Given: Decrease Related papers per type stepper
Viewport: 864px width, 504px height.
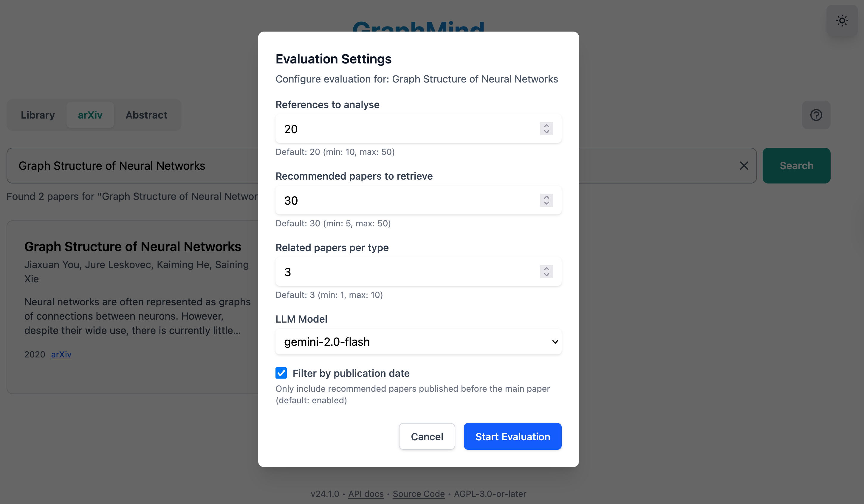Looking at the screenshot, I should (546, 275).
